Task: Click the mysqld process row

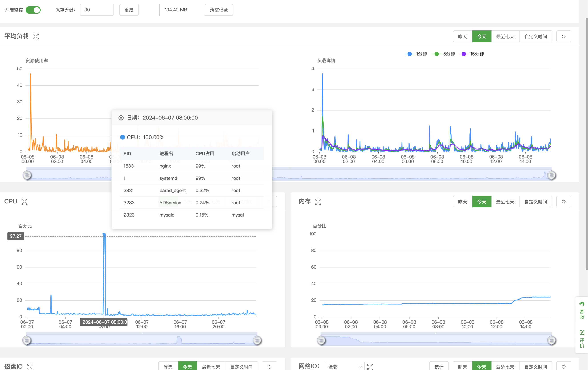Action: 192,215
